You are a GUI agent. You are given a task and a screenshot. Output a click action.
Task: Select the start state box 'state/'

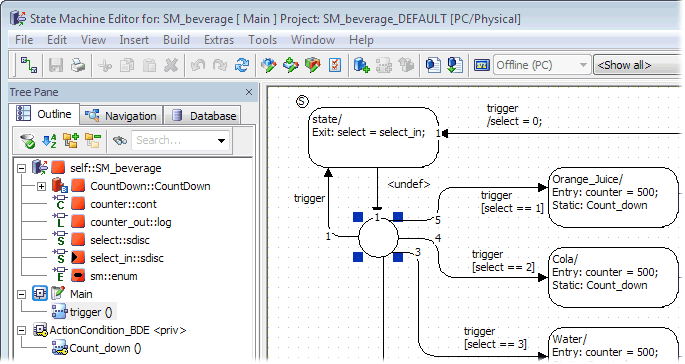click(x=373, y=138)
